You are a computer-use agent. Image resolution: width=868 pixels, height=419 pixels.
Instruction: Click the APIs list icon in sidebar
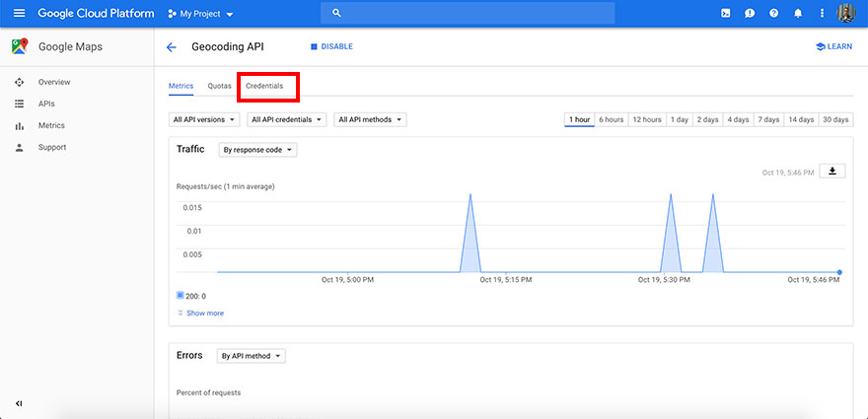[x=20, y=104]
